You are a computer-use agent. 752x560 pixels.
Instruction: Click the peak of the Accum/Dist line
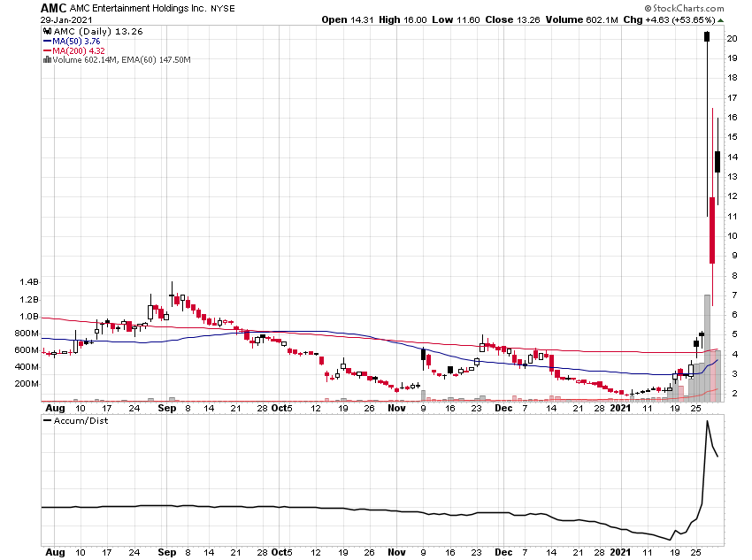point(707,421)
